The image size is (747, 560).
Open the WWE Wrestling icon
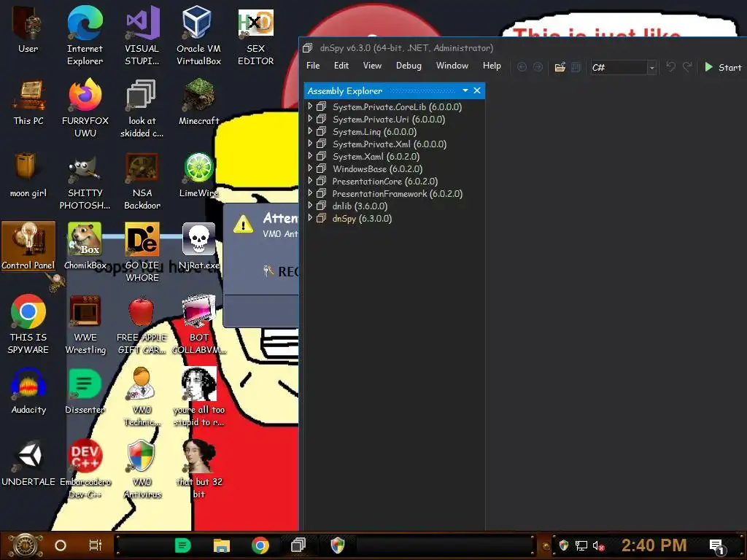coord(85,324)
